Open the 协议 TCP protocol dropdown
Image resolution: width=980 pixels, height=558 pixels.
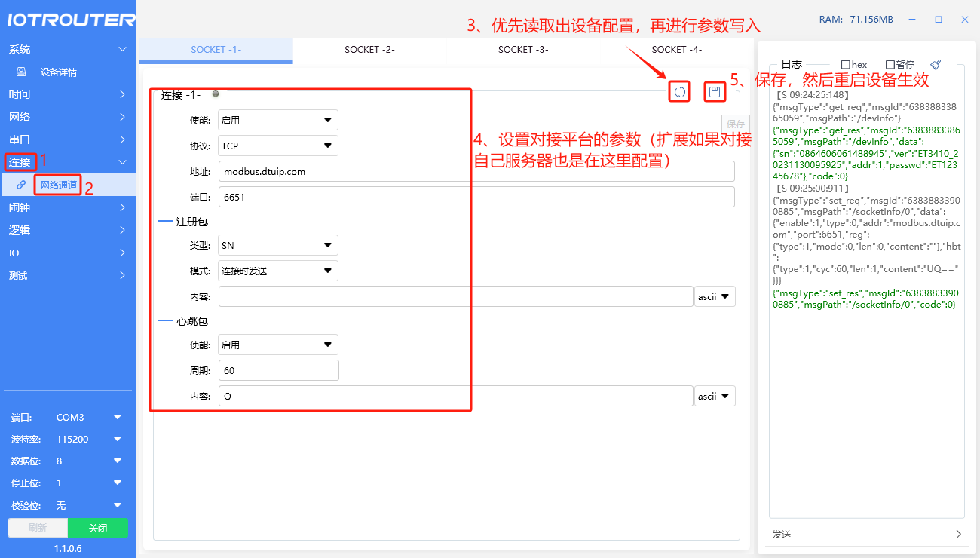tap(277, 146)
